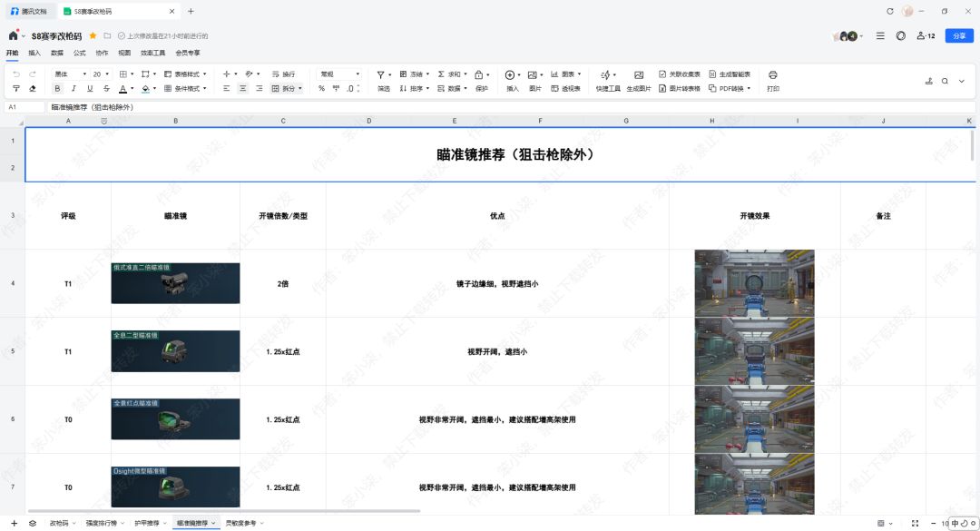Align text to the left
This screenshot has width=980, height=531.
[x=226, y=88]
